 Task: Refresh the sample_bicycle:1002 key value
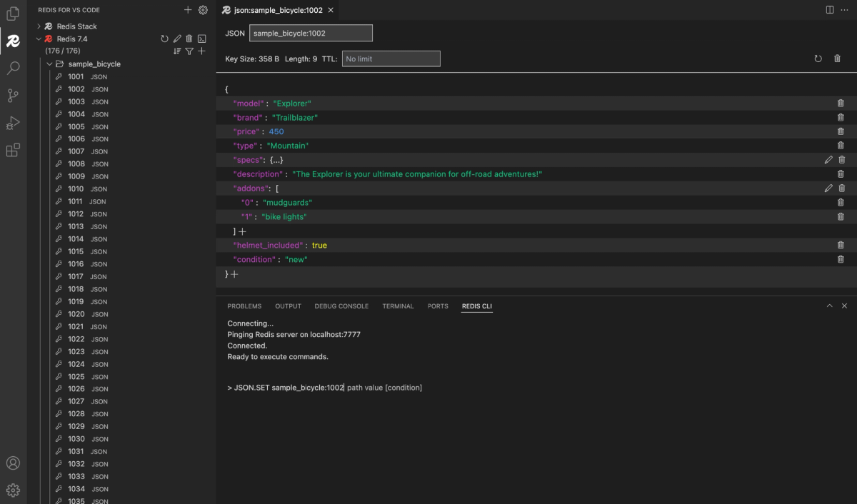tap(818, 59)
